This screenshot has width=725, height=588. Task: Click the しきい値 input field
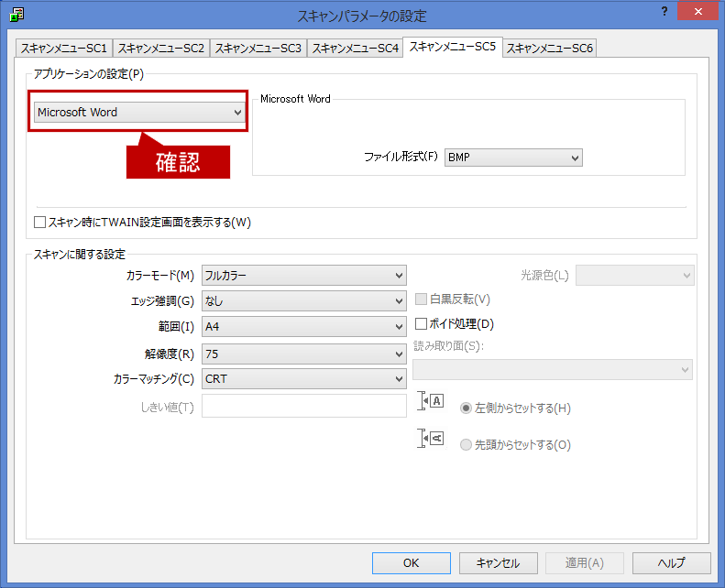coord(303,406)
